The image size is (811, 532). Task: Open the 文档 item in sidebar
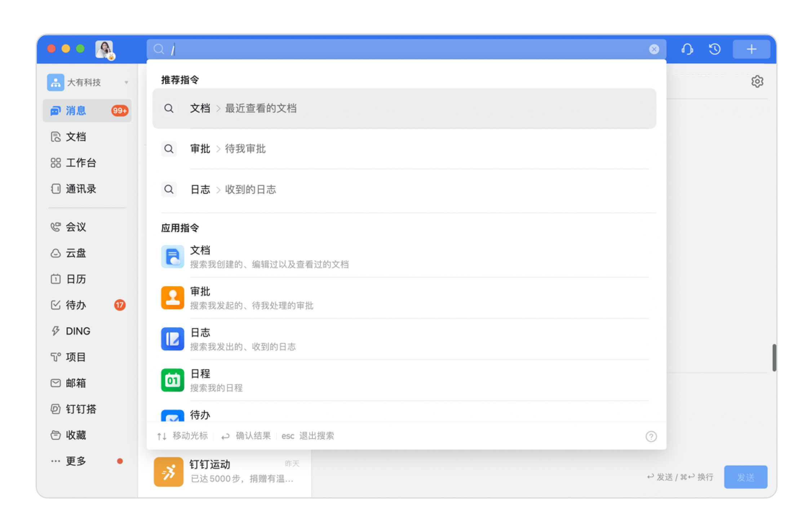click(x=87, y=137)
